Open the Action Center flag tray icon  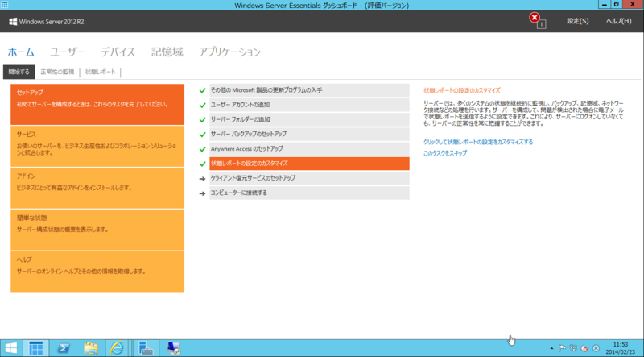pyautogui.click(x=563, y=348)
